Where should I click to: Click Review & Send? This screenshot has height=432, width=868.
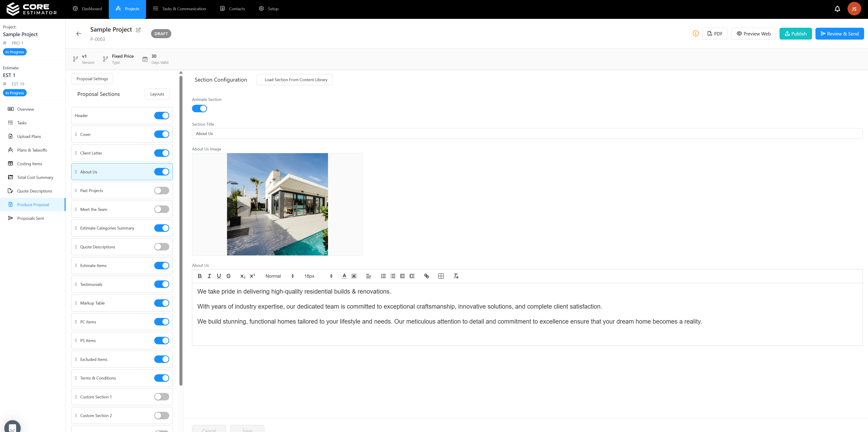(x=839, y=34)
